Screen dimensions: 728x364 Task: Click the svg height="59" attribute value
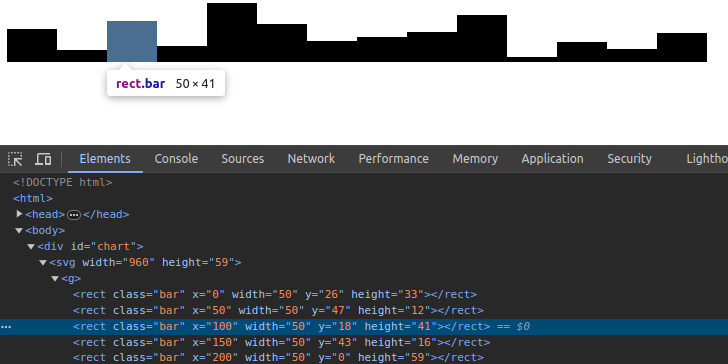click(x=221, y=262)
